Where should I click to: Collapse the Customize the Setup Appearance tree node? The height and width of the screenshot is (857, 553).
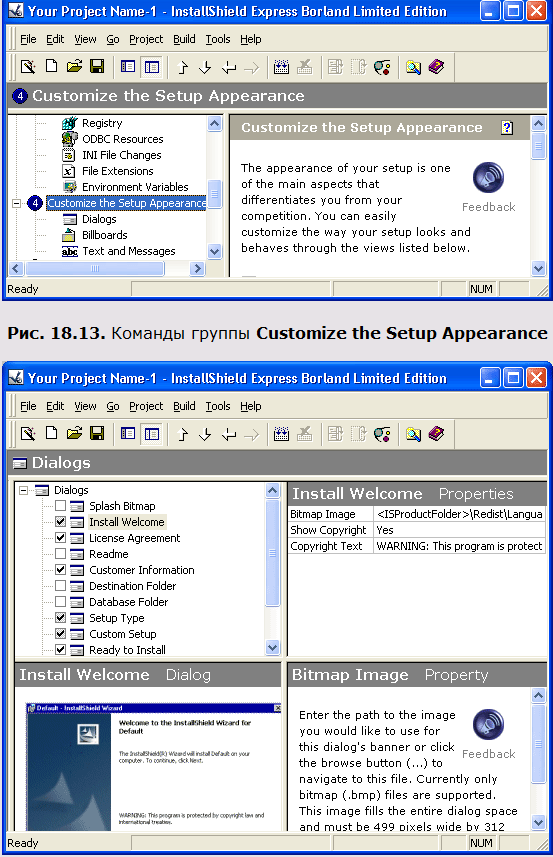point(16,203)
